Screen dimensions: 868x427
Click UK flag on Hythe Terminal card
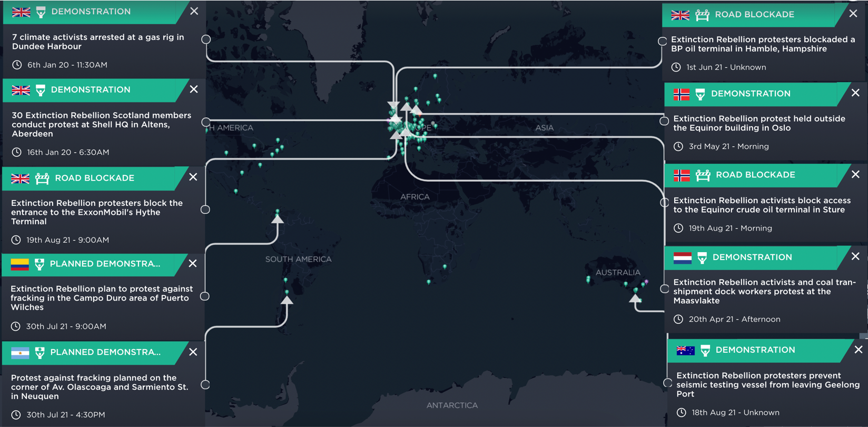(x=21, y=178)
